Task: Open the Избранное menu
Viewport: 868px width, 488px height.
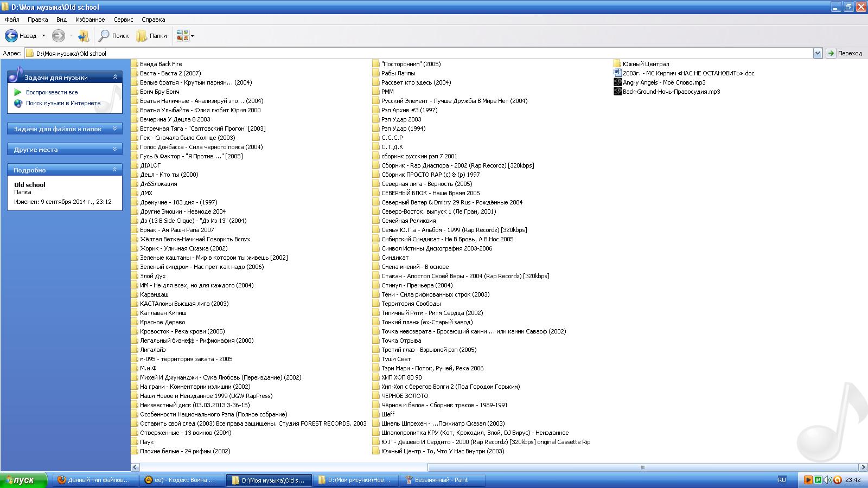Action: (x=90, y=20)
